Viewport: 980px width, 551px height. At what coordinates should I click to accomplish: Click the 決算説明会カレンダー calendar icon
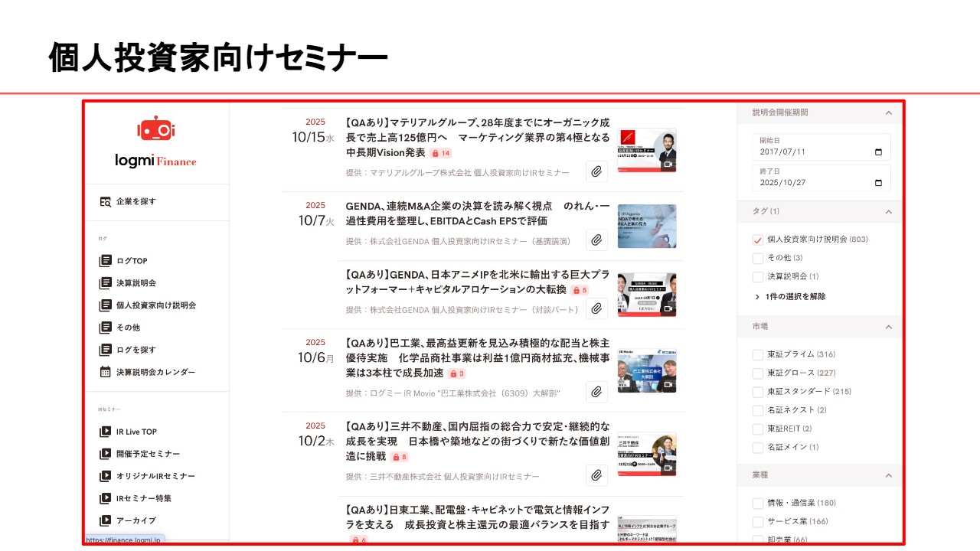[106, 372]
